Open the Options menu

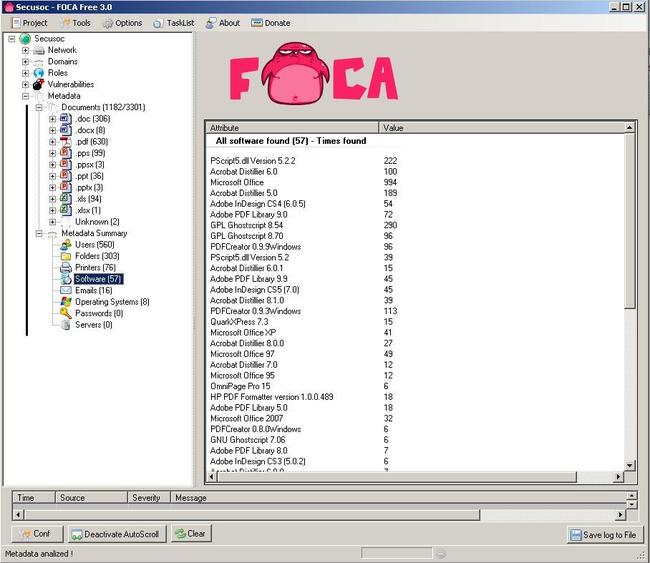pos(122,23)
